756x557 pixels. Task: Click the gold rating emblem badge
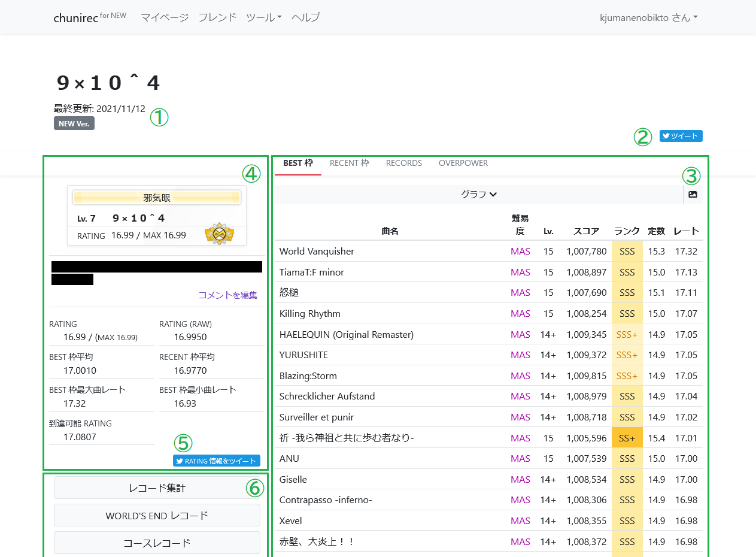tap(219, 234)
